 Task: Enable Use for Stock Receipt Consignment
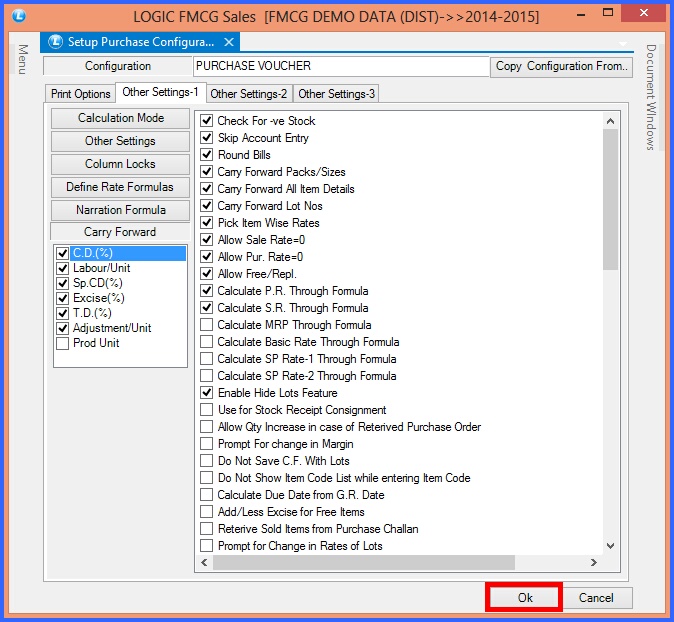(207, 410)
